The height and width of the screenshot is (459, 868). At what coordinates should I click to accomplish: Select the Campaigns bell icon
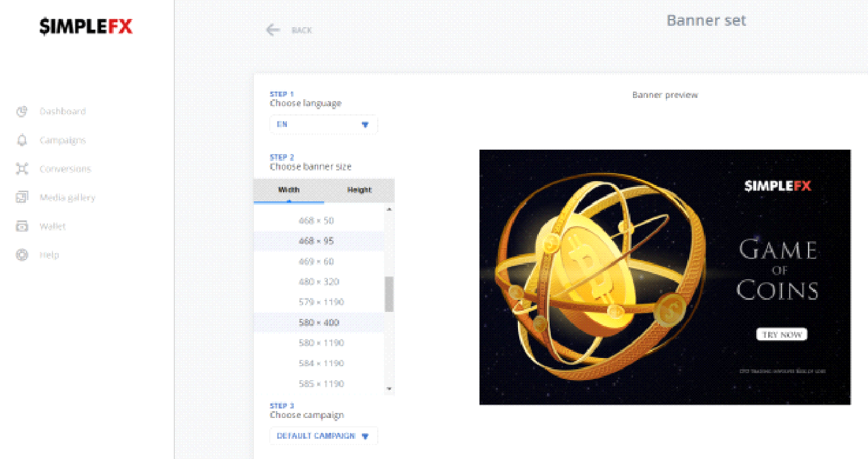[22, 140]
